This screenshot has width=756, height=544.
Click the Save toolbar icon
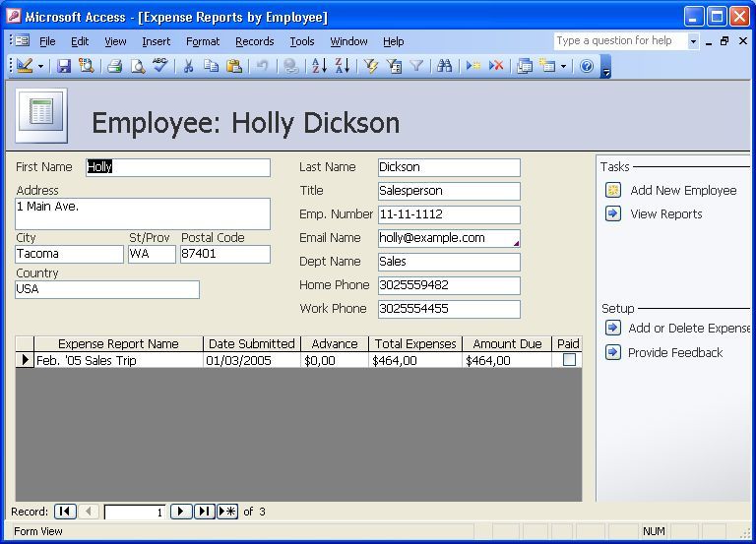click(x=64, y=66)
